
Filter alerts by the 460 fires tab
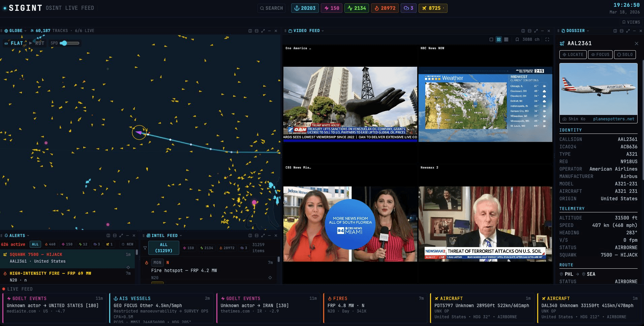click(x=50, y=244)
